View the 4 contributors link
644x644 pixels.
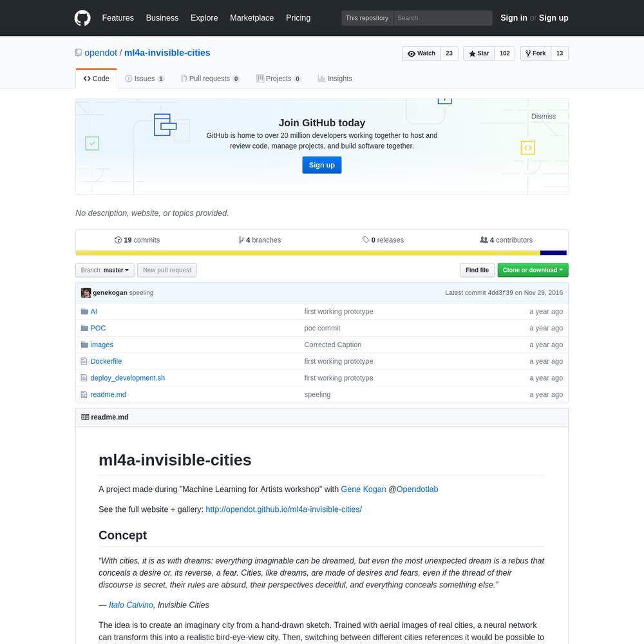[x=506, y=240]
